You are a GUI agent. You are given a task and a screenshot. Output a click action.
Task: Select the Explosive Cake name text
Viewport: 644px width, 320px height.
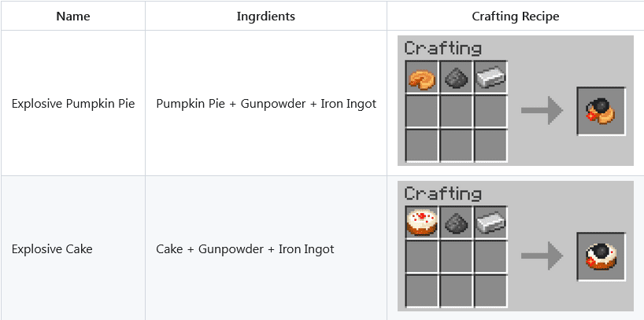52,249
